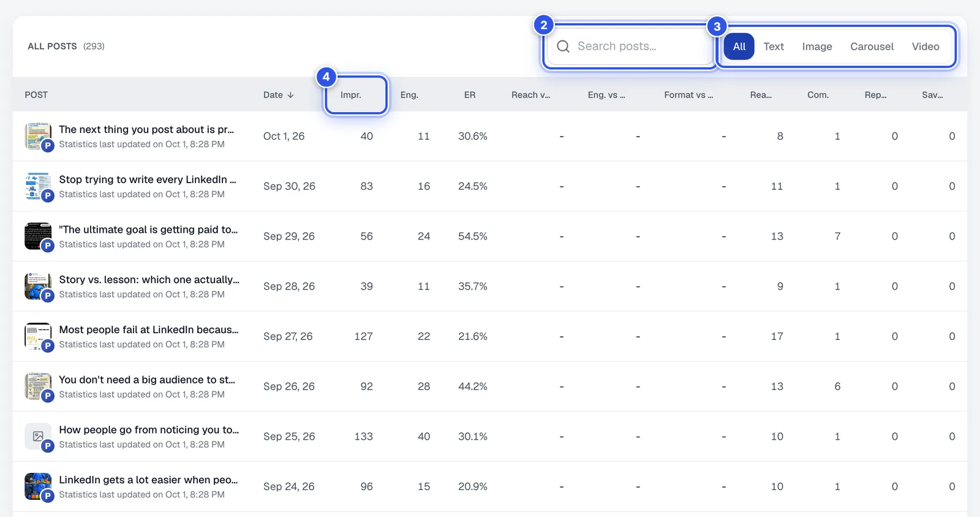Click the P badge on Sep 30 post
Screen dimensions: 980x517
coord(48,195)
